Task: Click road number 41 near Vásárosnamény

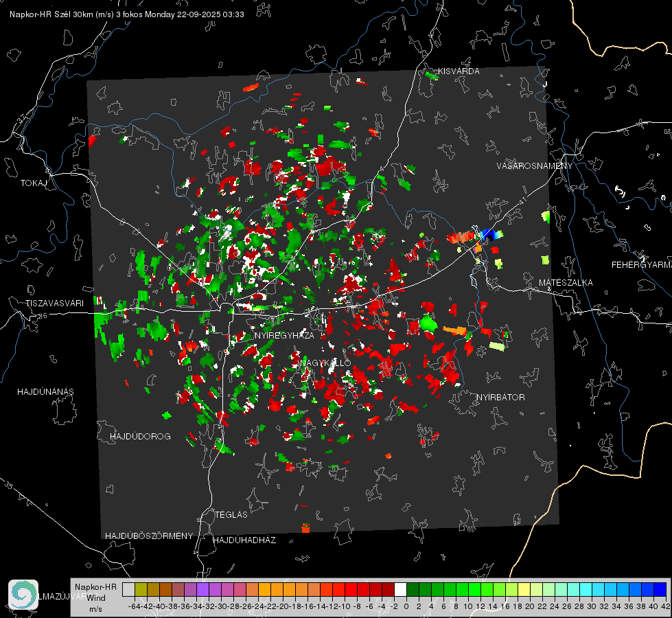Action: [522, 201]
